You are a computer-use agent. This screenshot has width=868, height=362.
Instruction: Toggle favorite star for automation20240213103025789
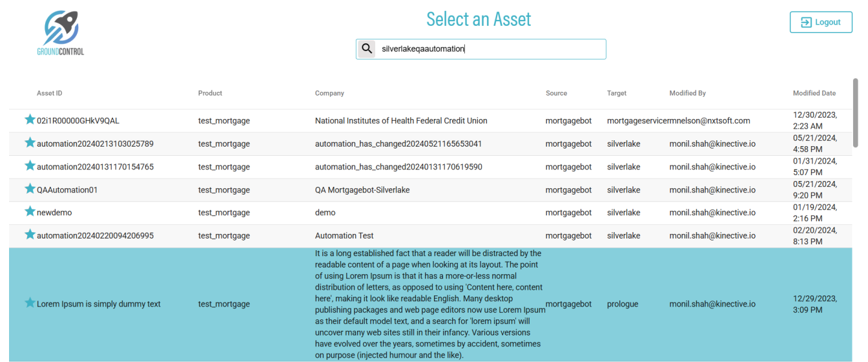30,143
